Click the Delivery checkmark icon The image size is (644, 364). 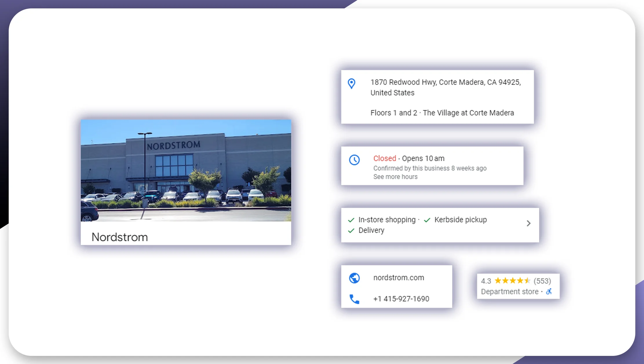tap(351, 231)
